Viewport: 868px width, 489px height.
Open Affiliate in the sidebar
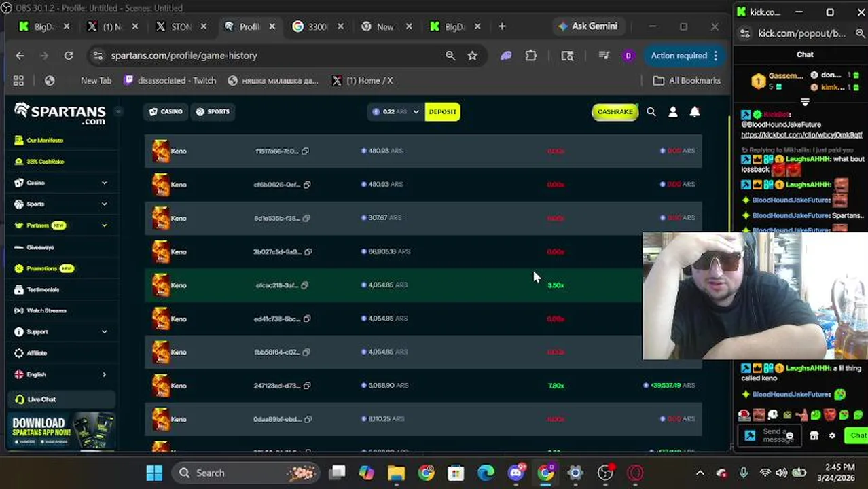coord(36,353)
